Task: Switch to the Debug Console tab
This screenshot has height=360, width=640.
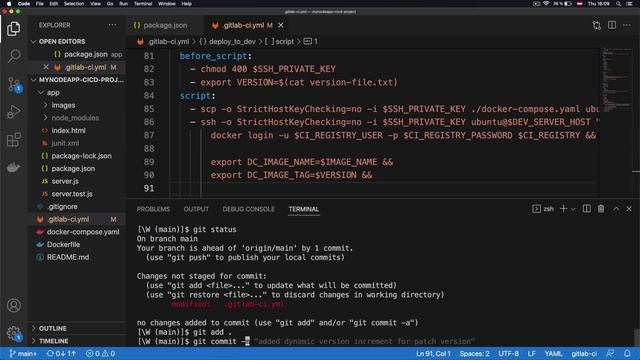Action: 248,209
